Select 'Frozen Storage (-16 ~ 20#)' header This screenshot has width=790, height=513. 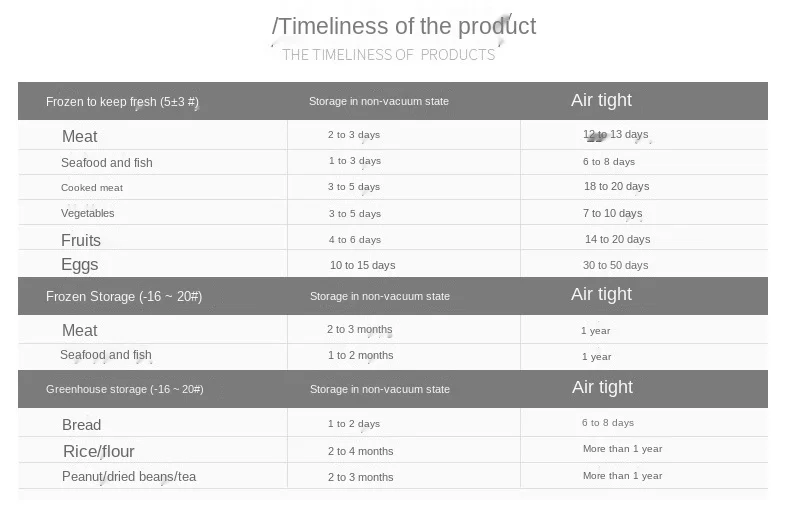pyautogui.click(x=124, y=296)
